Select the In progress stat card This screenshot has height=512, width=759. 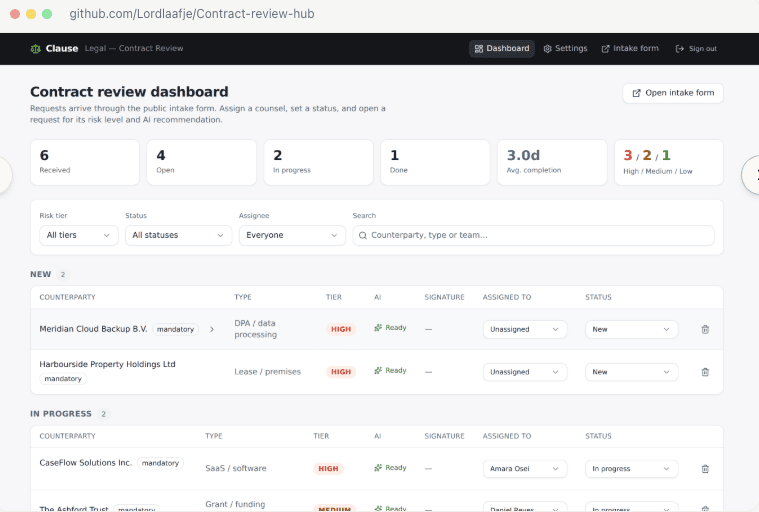tap(319, 163)
